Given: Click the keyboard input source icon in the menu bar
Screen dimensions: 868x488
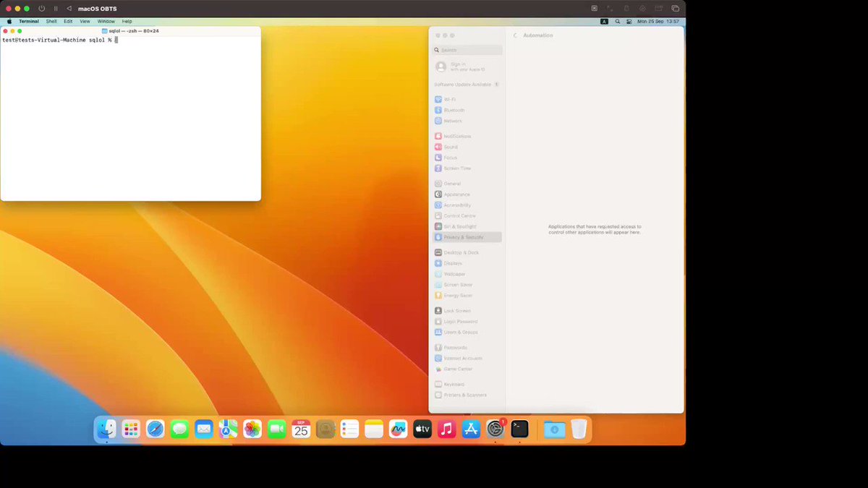Looking at the screenshot, I should tap(605, 22).
